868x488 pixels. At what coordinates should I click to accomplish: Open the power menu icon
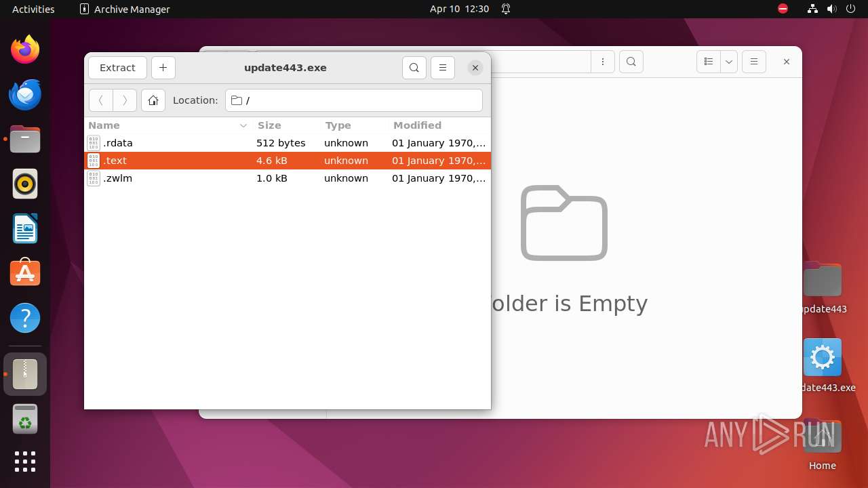[x=850, y=9]
